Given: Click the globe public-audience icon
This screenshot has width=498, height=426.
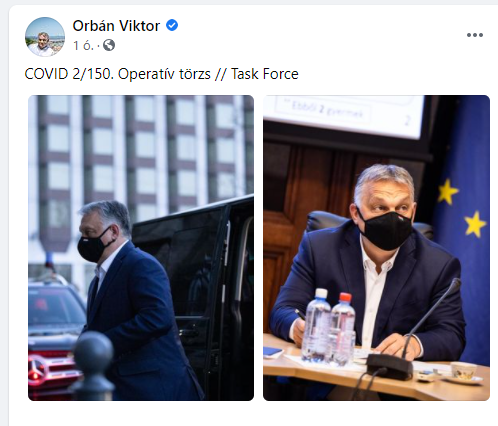Looking at the screenshot, I should click(109, 45).
